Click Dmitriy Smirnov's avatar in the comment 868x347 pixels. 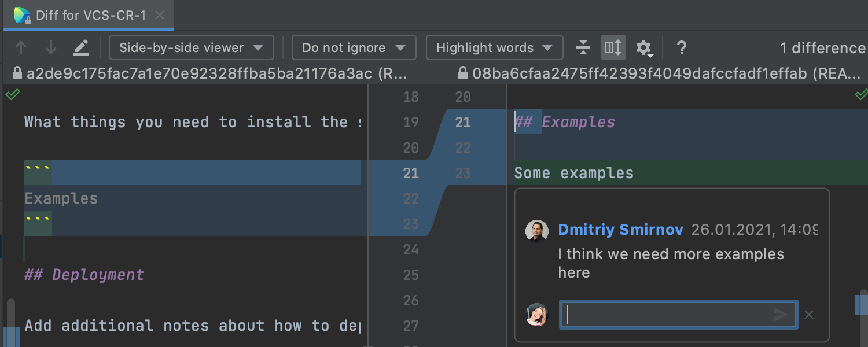pos(537,231)
